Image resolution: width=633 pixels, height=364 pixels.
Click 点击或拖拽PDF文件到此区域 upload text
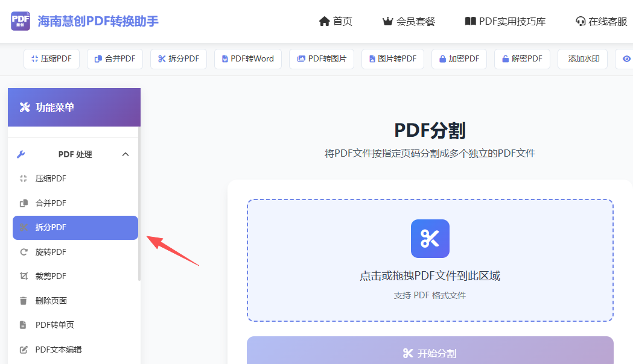(x=430, y=276)
